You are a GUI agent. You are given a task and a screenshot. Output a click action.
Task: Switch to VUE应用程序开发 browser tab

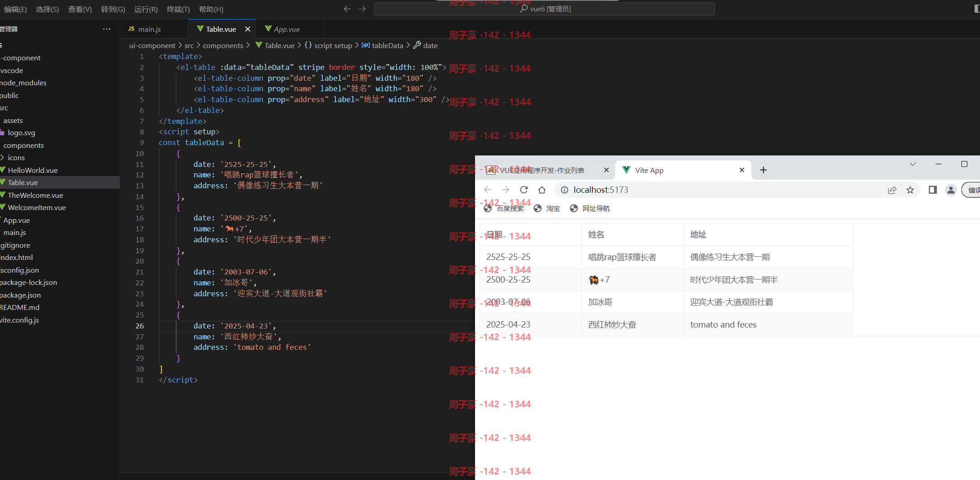542,171
